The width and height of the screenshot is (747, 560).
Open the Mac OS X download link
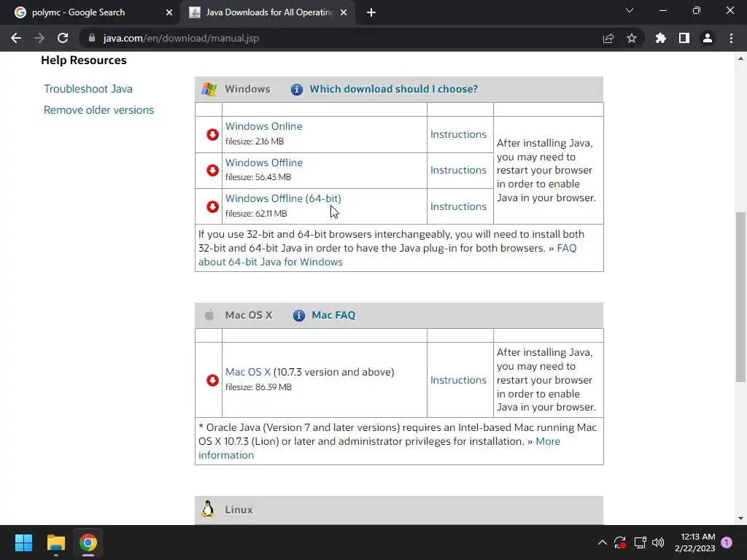coord(248,372)
